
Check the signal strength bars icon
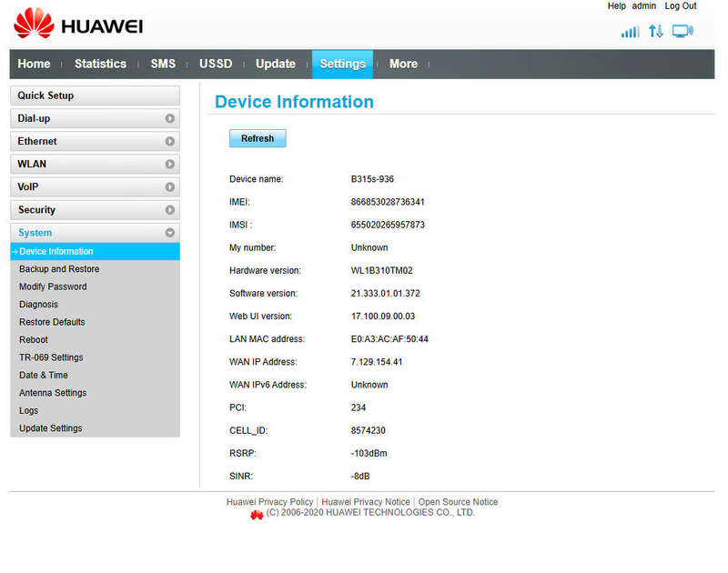point(630,32)
